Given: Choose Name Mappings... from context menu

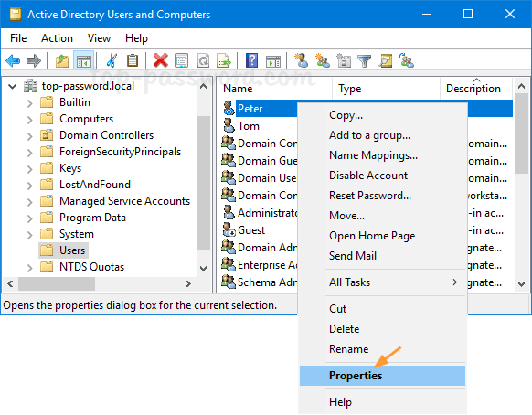Looking at the screenshot, I should click(382, 155).
